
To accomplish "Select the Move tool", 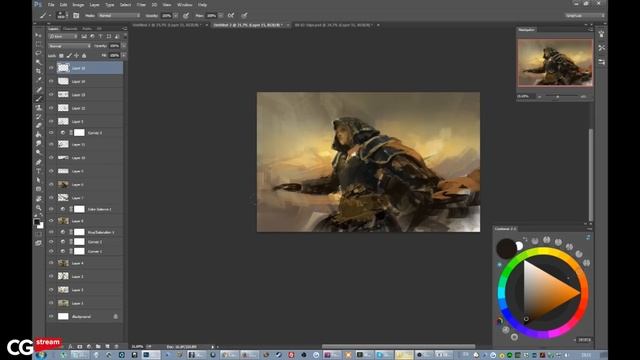I will click(39, 36).
